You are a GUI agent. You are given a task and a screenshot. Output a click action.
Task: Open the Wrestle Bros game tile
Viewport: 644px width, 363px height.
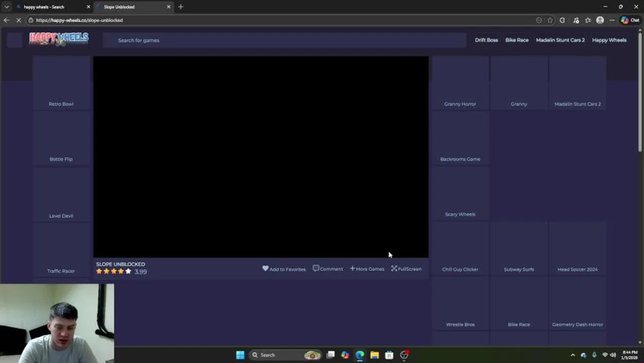[460, 304]
